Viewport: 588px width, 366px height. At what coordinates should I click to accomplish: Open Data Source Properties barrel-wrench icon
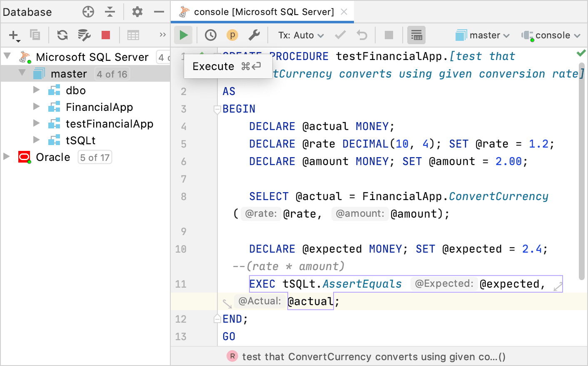click(84, 35)
